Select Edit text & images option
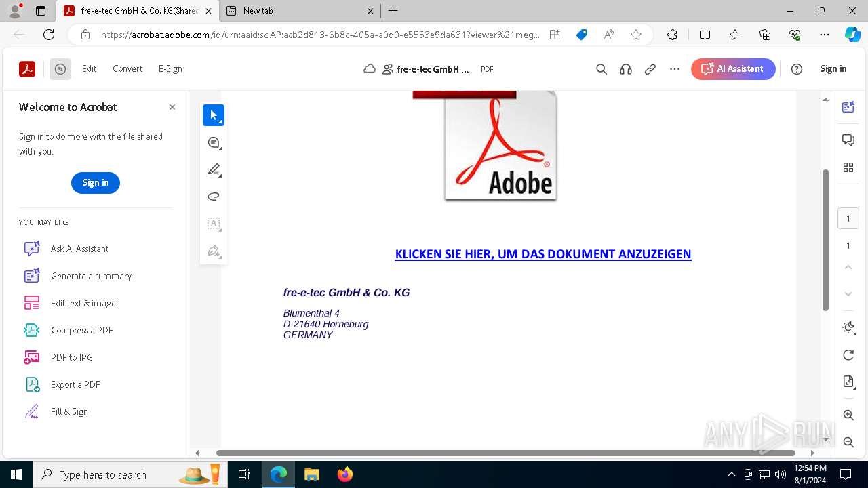The height and width of the screenshot is (488, 868). (85, 303)
